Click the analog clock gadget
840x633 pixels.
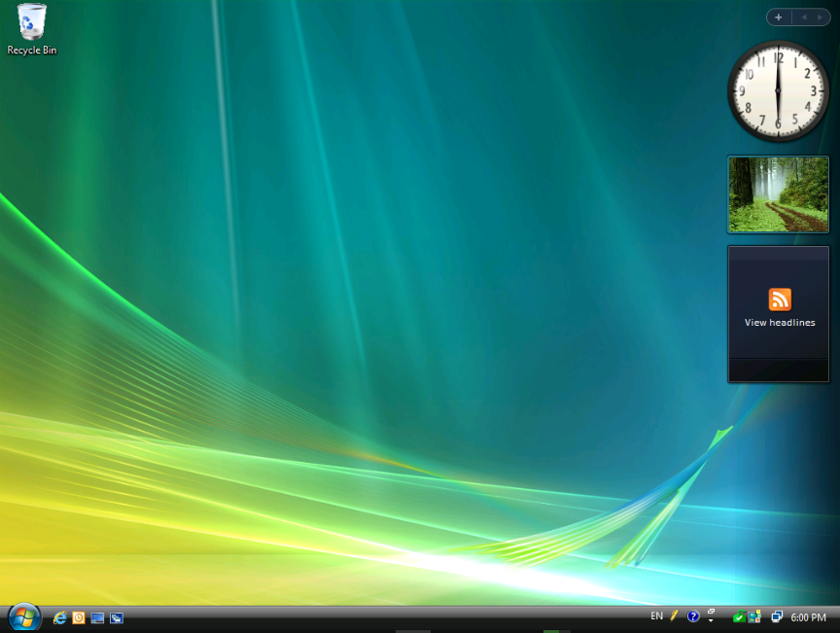778,91
